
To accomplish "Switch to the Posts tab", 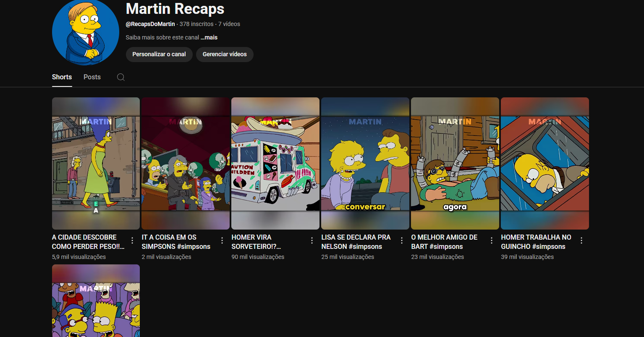I will 92,77.
